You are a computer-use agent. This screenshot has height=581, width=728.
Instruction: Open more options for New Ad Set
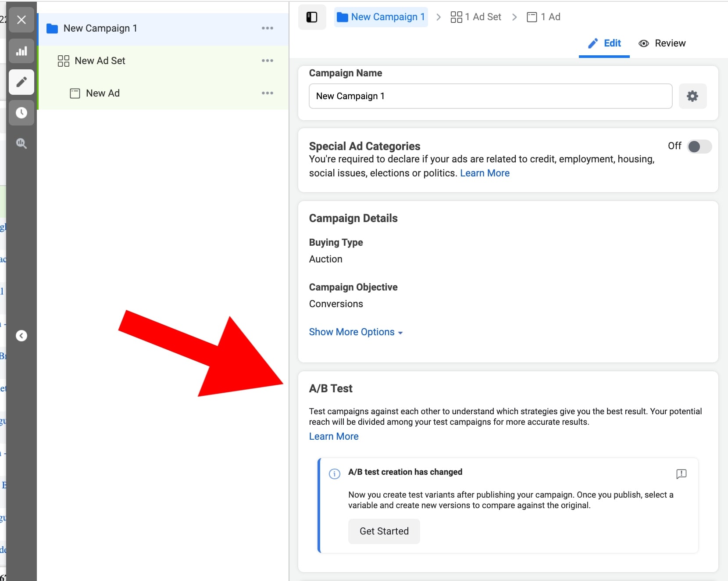pyautogui.click(x=267, y=61)
